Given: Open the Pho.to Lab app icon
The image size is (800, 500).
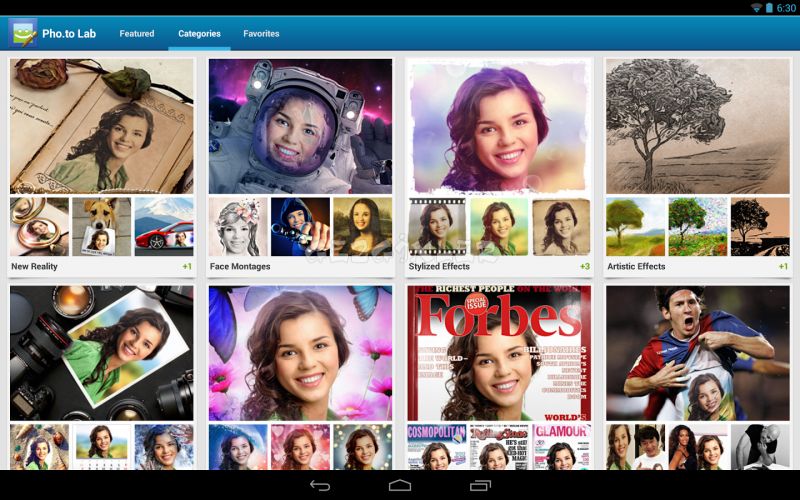Looking at the screenshot, I should coord(23,33).
